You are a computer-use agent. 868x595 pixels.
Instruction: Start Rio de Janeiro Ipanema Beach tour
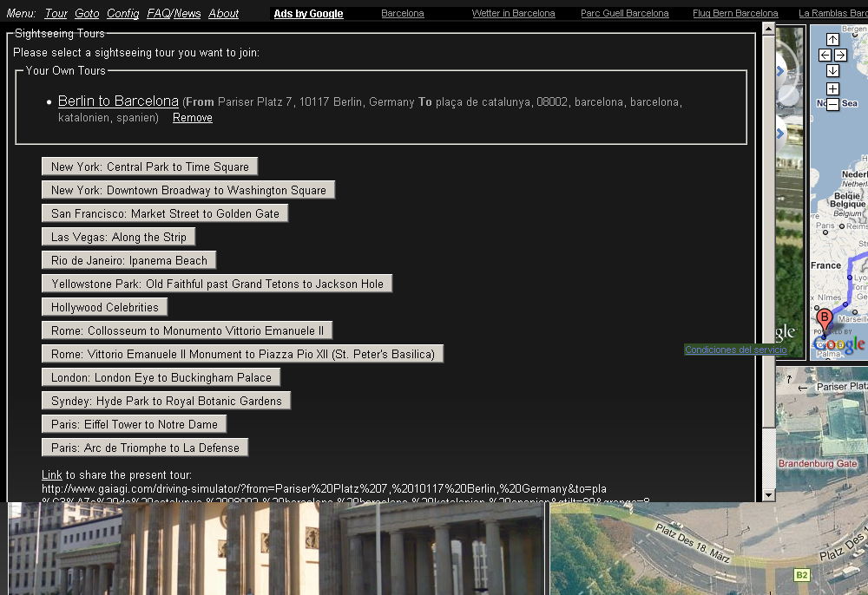coord(129,260)
